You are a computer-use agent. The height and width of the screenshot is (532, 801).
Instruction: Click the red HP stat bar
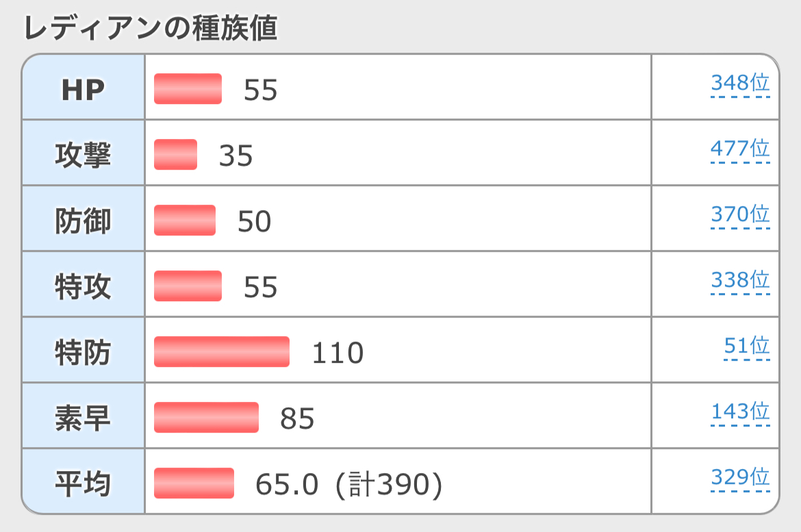[x=188, y=89]
